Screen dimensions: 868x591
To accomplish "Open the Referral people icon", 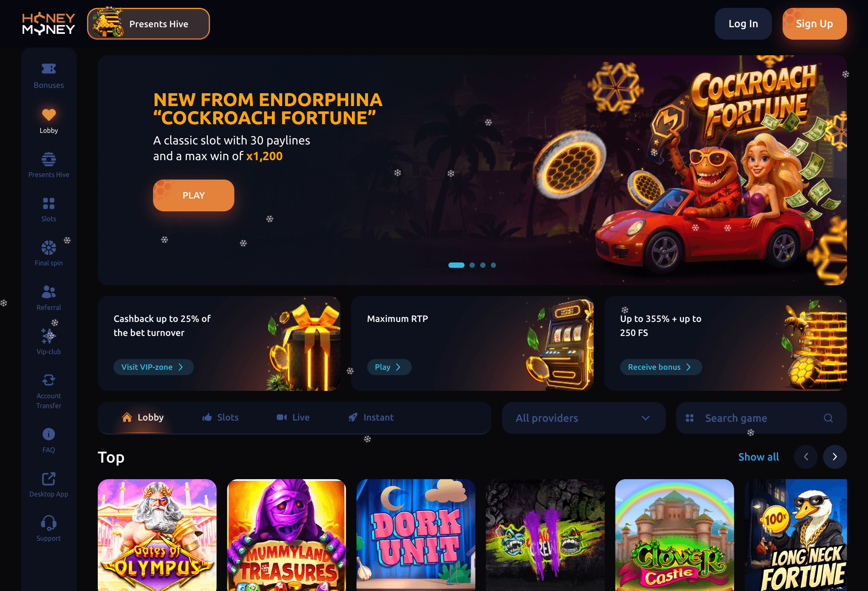I will (49, 292).
